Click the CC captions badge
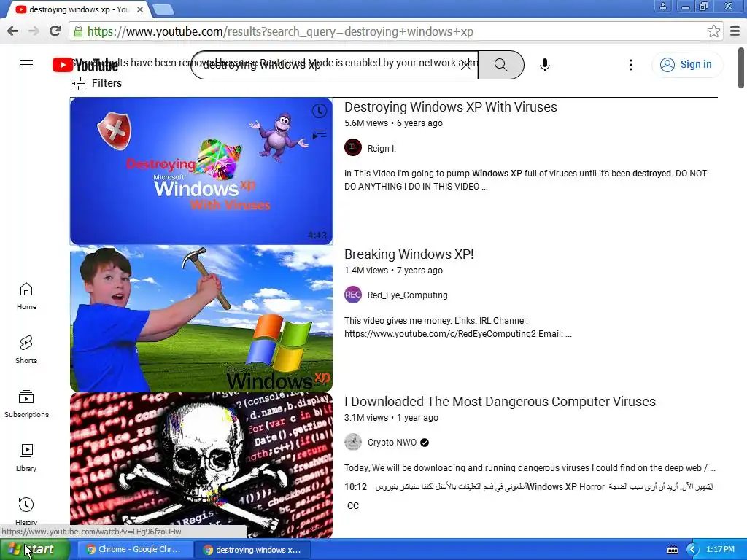Image resolution: width=747 pixels, height=560 pixels. (353, 506)
